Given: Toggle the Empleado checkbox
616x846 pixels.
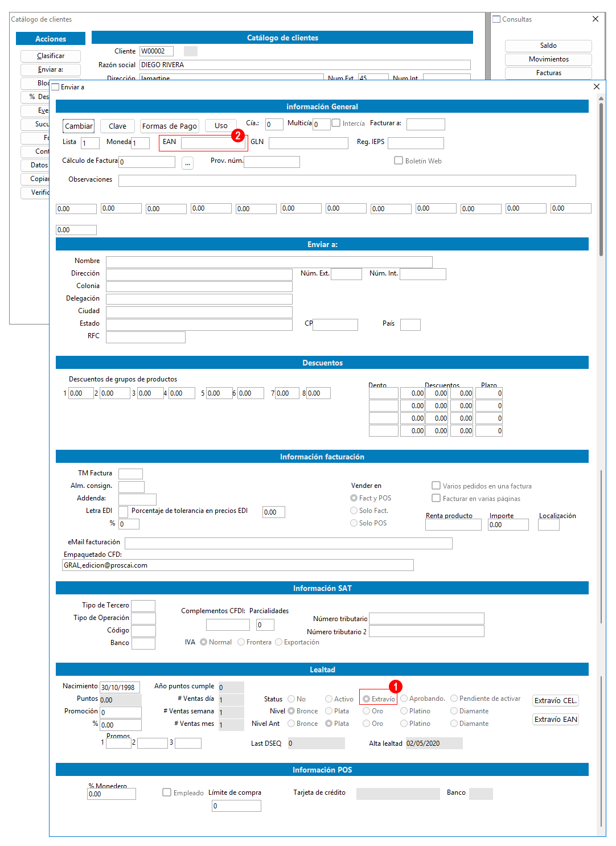Looking at the screenshot, I should click(167, 792).
